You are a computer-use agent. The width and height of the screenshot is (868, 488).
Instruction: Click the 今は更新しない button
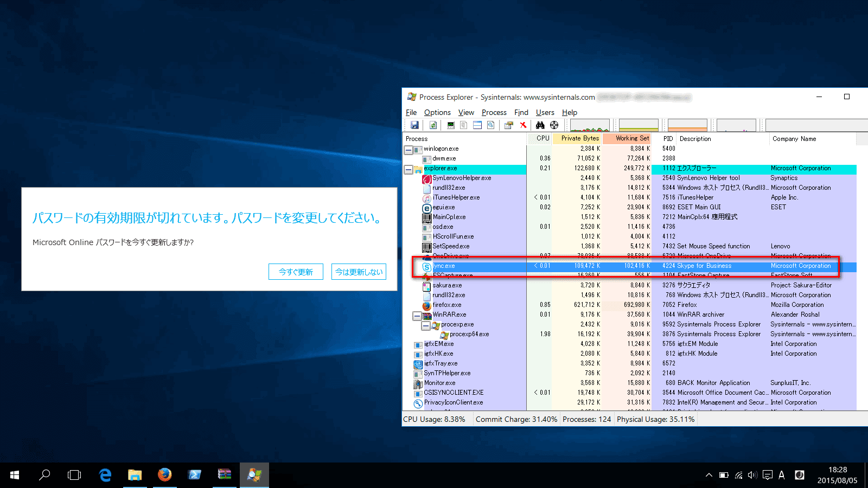coord(359,272)
